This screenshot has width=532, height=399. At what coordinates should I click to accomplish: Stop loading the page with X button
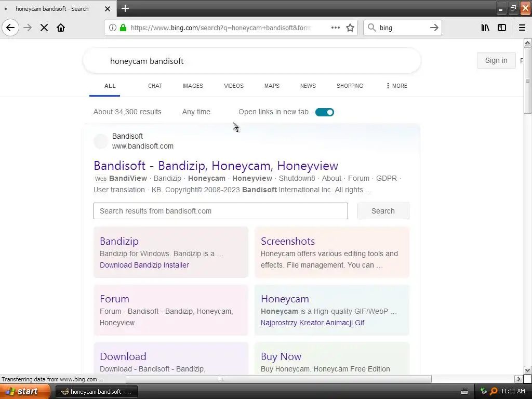(x=44, y=28)
